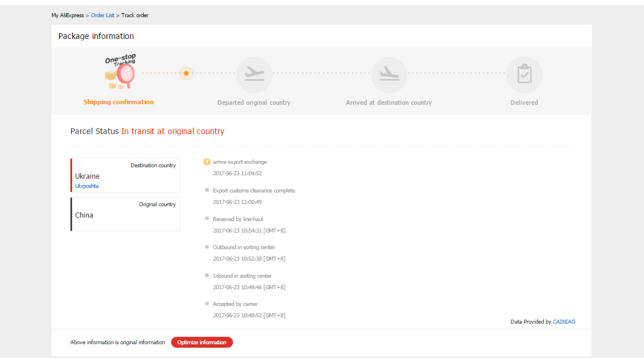Select the Ukraine destination country card
Viewport: 644px width, 358px height.
pos(125,175)
